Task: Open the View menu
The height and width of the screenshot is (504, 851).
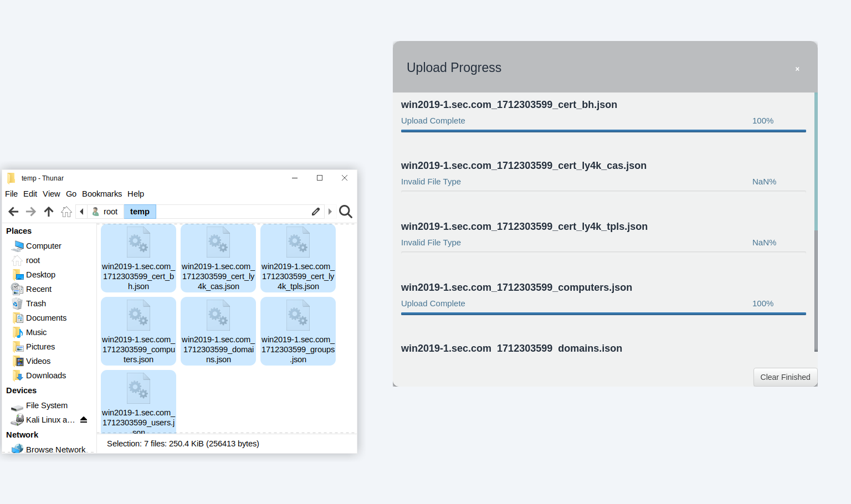Action: 52,194
